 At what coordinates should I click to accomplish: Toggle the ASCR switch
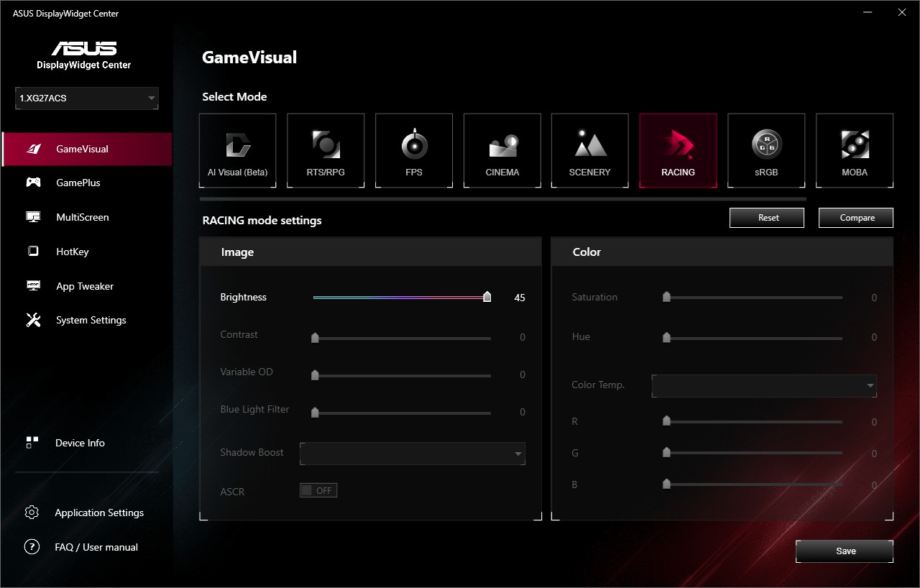pyautogui.click(x=318, y=490)
